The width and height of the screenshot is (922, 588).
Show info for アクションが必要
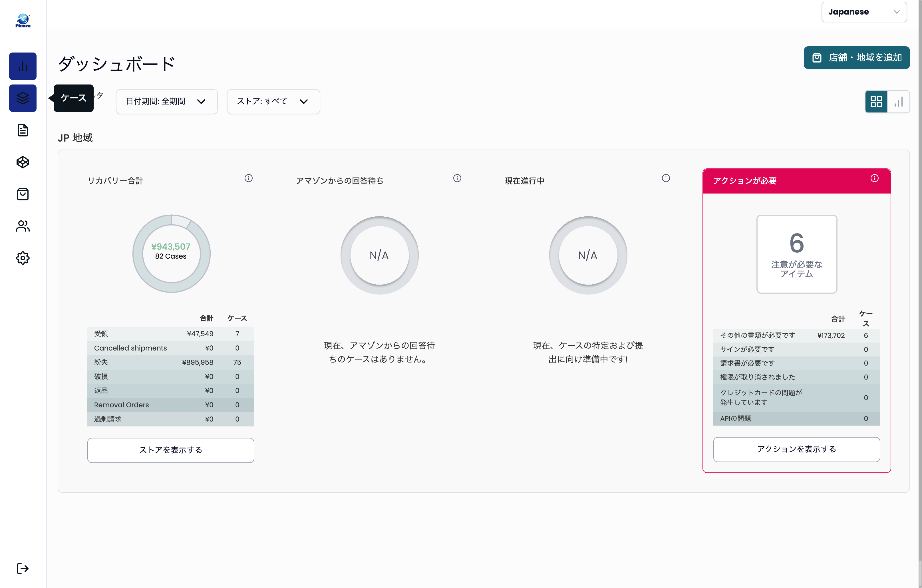pyautogui.click(x=875, y=178)
